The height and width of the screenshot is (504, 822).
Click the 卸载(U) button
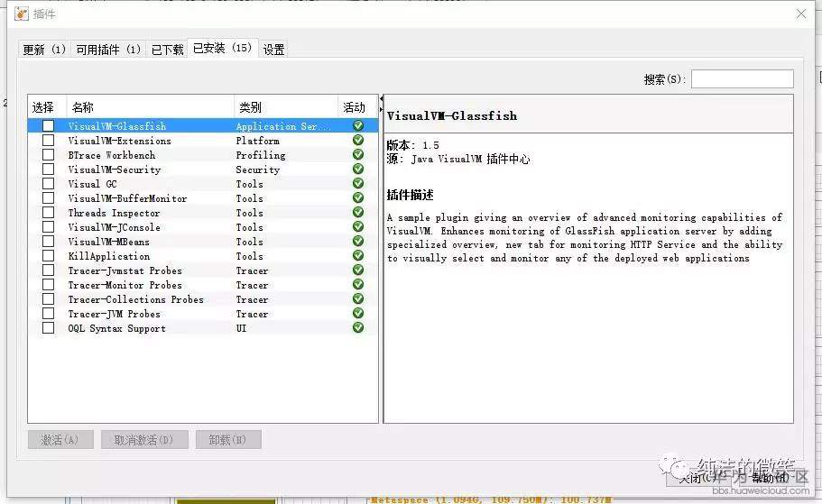tap(228, 440)
